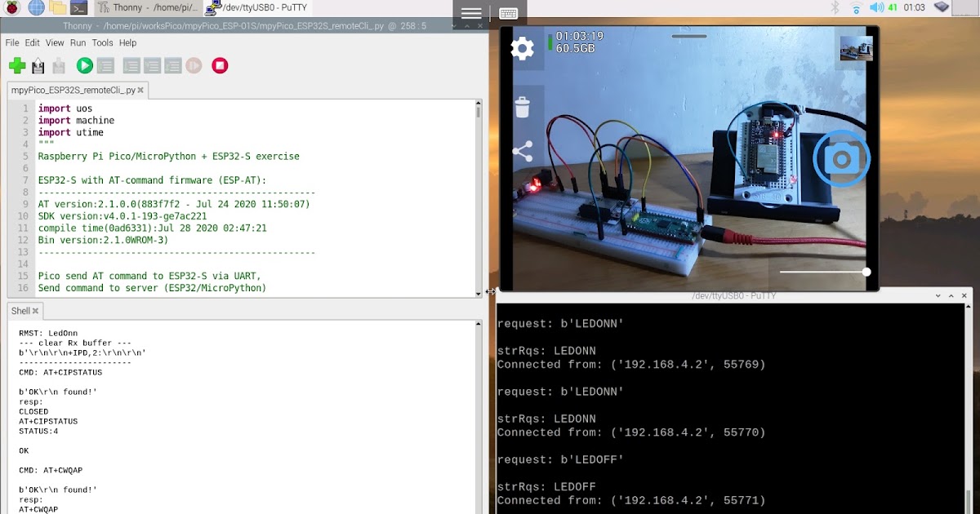Click the volume speaker icon in tray
This screenshot has height=514, width=980.
[877, 8]
